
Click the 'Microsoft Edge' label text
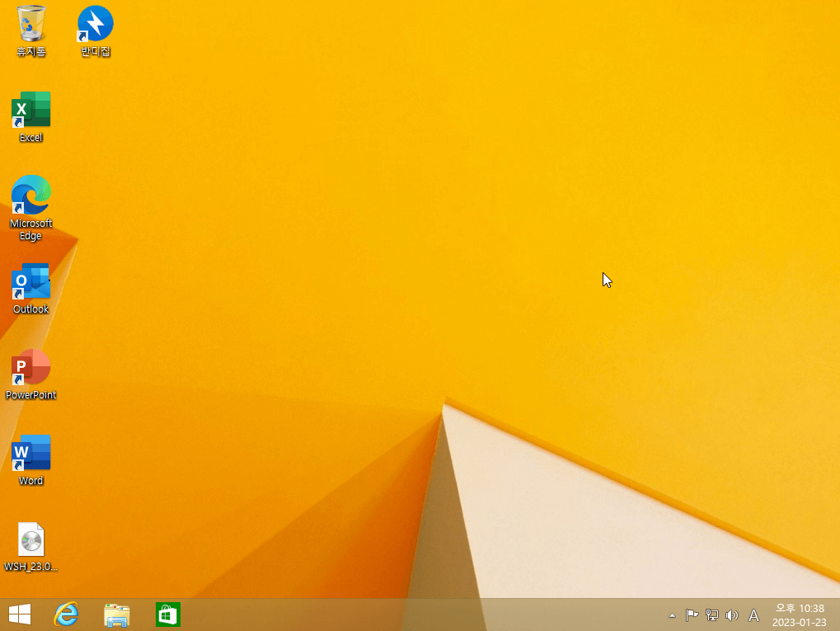(x=31, y=229)
